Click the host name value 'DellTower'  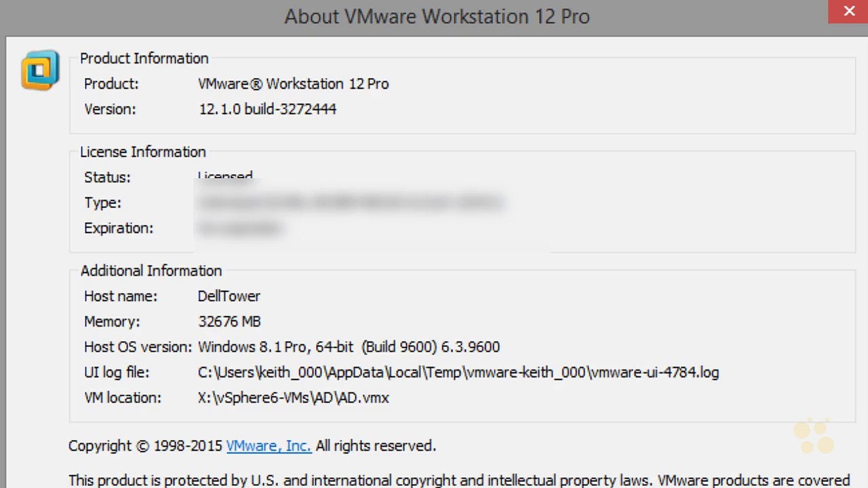(229, 296)
